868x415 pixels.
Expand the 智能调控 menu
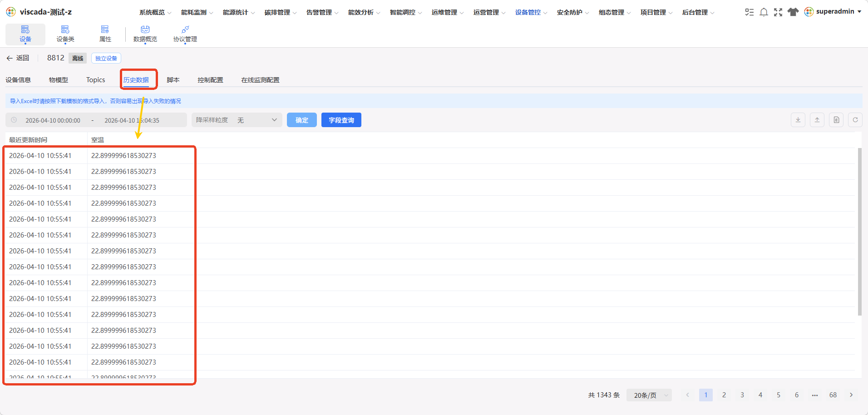click(x=406, y=12)
